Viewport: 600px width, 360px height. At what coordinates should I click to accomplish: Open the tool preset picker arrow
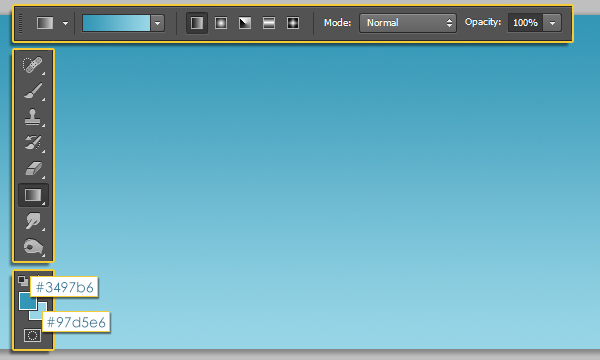point(65,23)
